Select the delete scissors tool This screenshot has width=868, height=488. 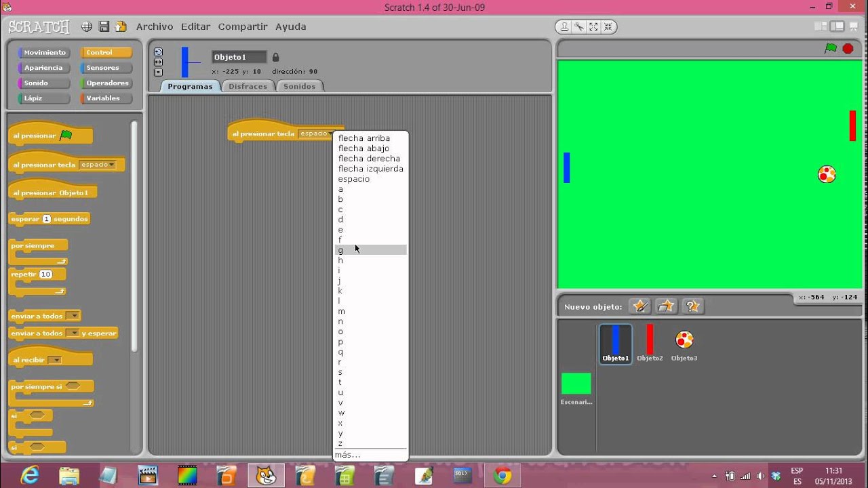(x=578, y=27)
